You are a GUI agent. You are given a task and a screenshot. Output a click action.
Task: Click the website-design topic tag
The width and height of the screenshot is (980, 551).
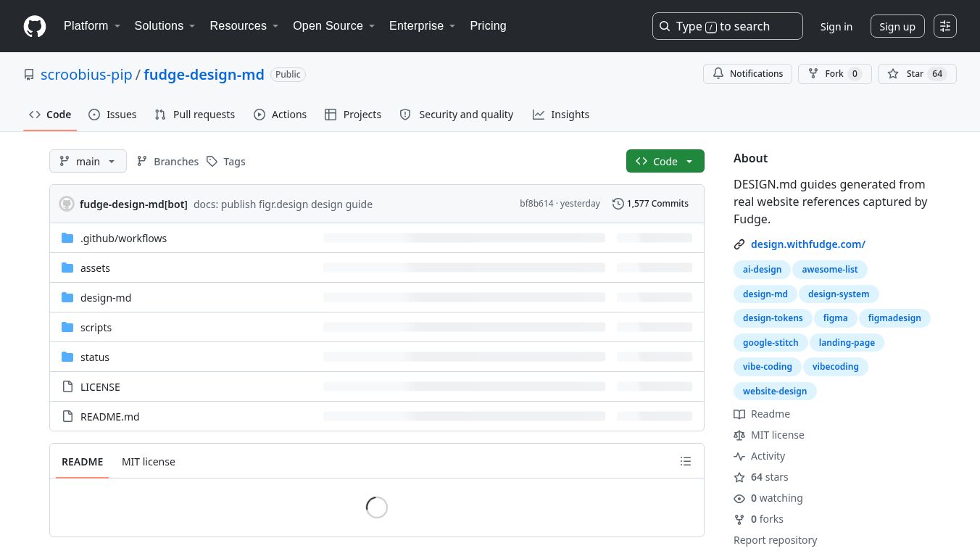(x=775, y=391)
